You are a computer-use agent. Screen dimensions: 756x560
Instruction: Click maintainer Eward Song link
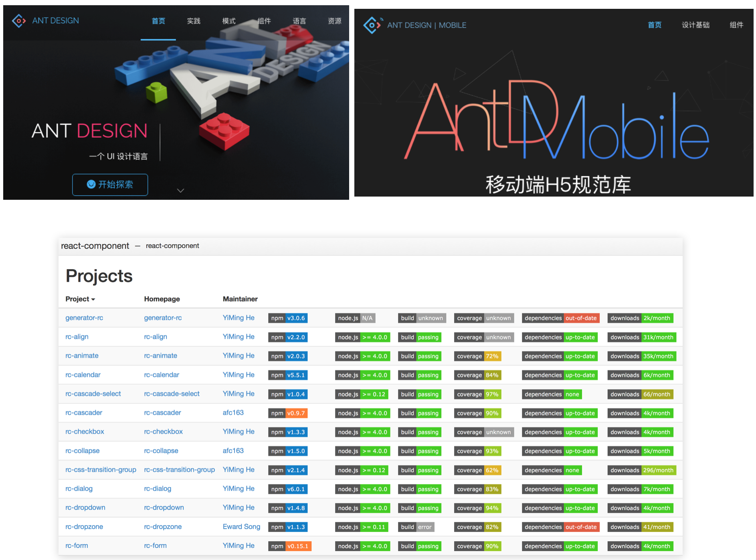point(241,527)
